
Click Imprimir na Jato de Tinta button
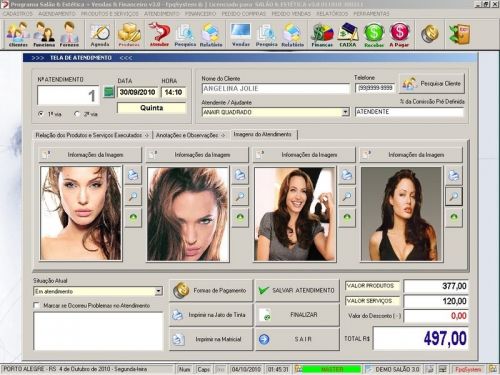click(211, 315)
